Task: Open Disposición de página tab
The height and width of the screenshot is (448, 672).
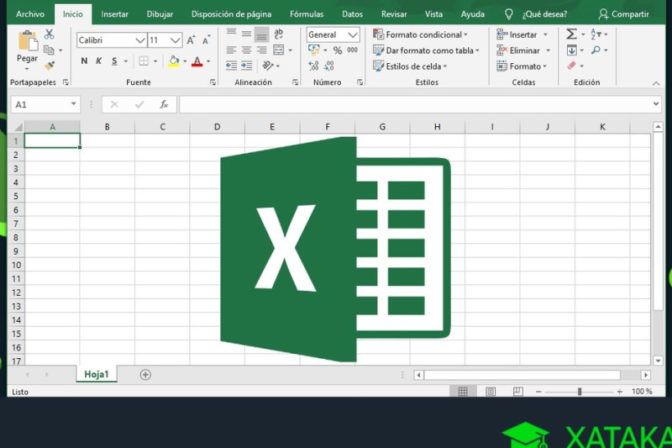Action: pos(231,14)
